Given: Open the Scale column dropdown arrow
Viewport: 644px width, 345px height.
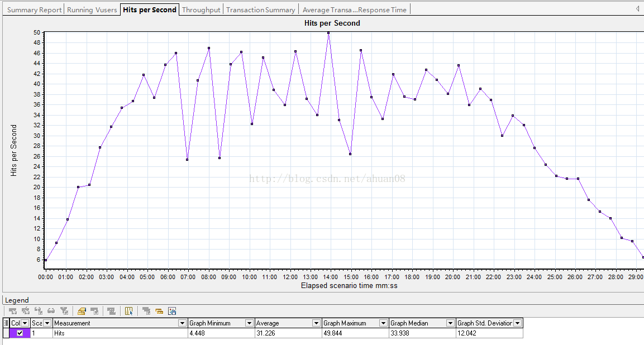Looking at the screenshot, I should click(47, 323).
